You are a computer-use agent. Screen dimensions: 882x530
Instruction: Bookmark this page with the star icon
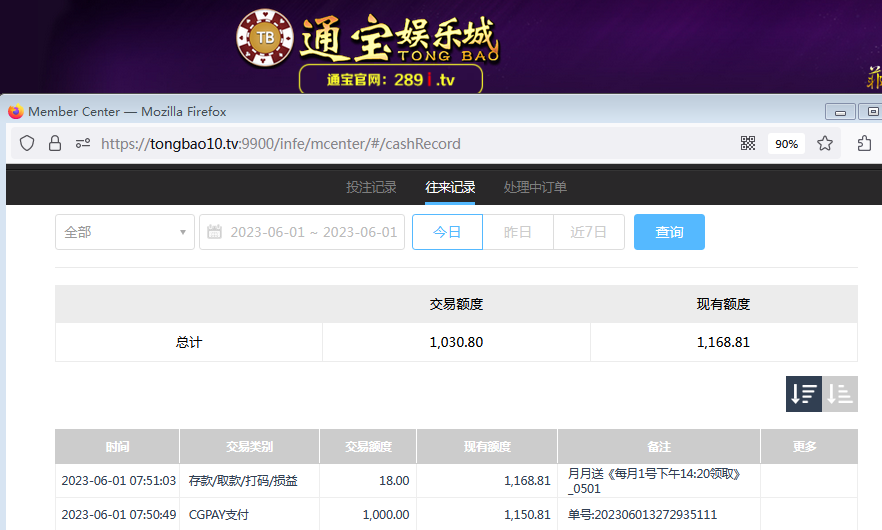[825, 144]
